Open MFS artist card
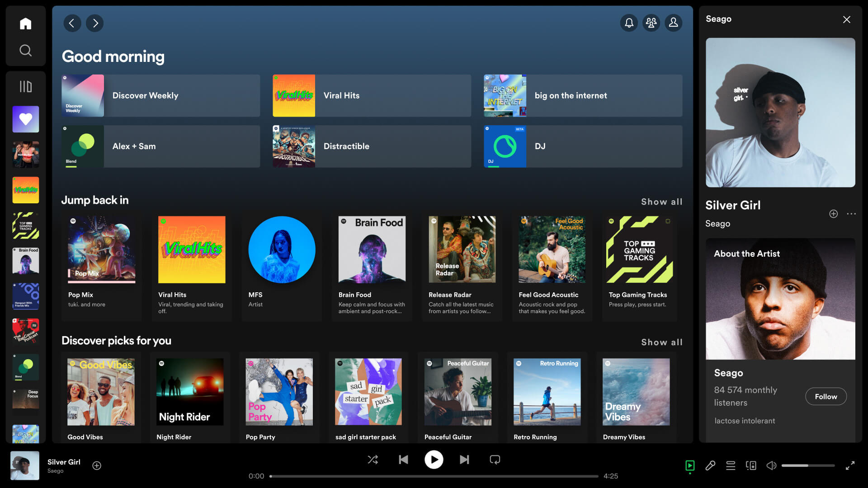Viewport: 868px width, 488px height. coord(282,266)
